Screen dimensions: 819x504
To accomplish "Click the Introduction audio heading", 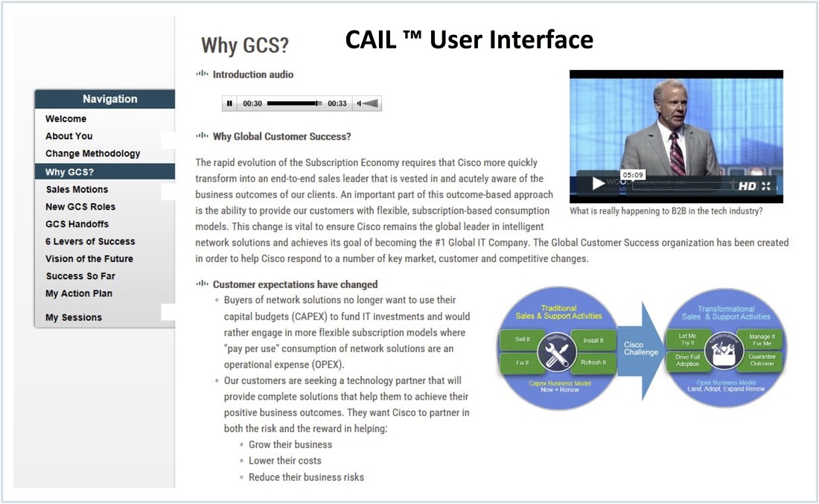I will pos(253,74).
